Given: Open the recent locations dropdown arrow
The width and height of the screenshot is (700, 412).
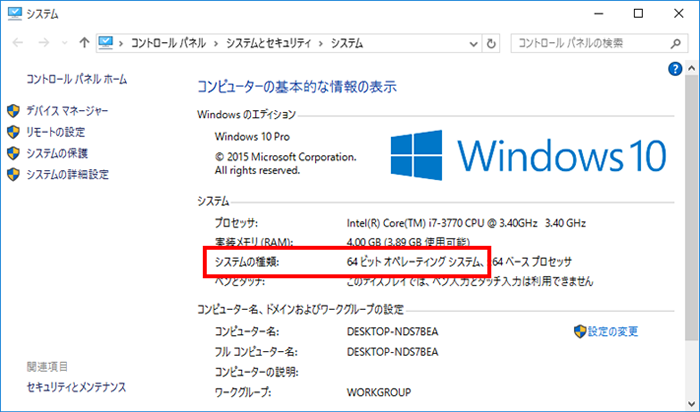Looking at the screenshot, I should coord(65,43).
